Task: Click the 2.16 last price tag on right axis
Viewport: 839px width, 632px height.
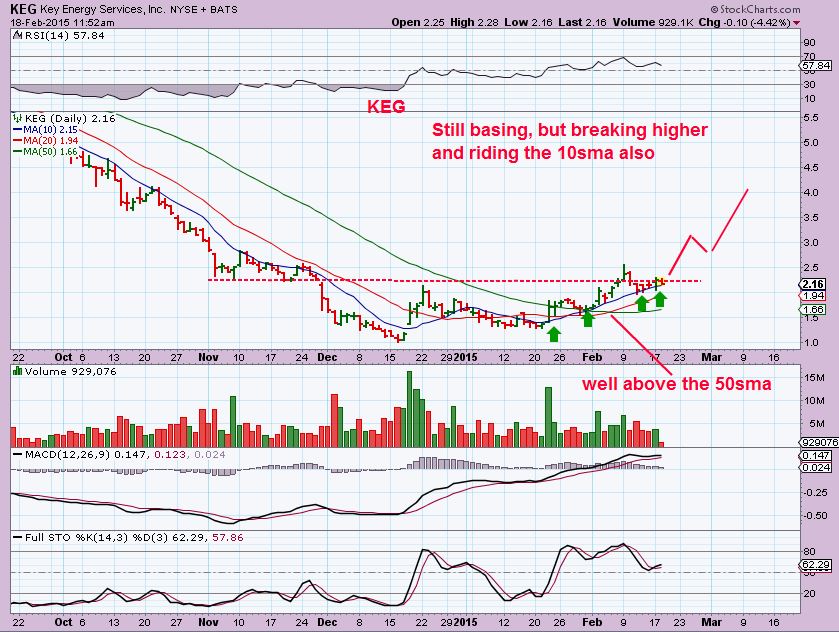Action: 814,284
